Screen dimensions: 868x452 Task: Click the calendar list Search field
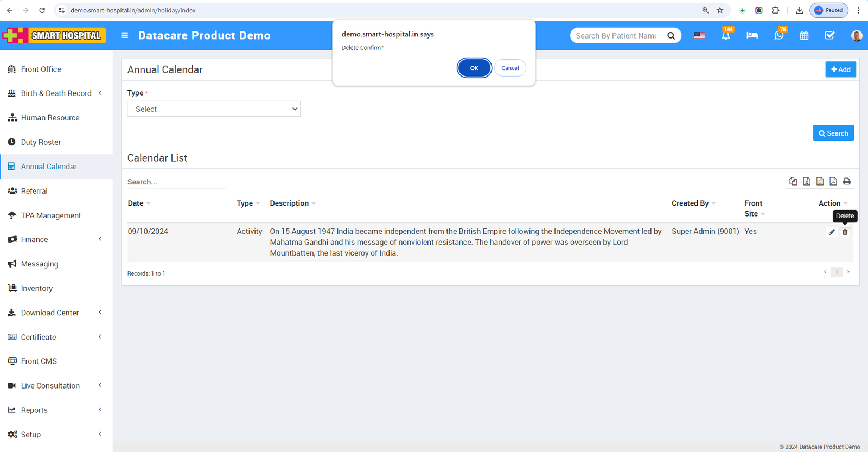176,182
